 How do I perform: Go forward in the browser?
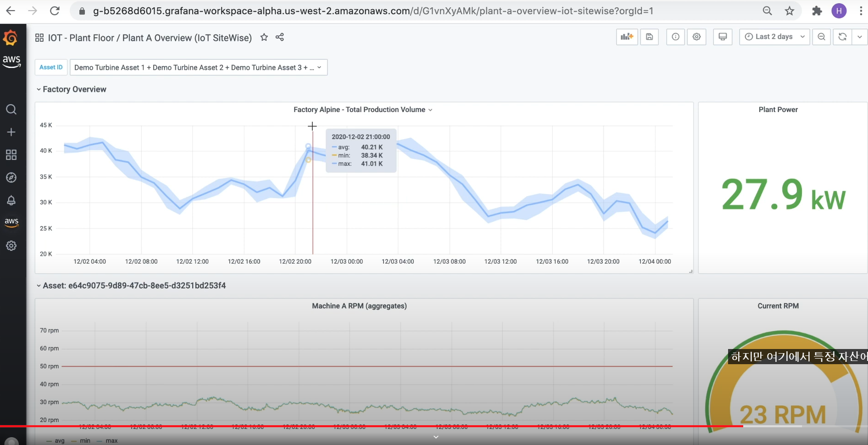pyautogui.click(x=33, y=11)
